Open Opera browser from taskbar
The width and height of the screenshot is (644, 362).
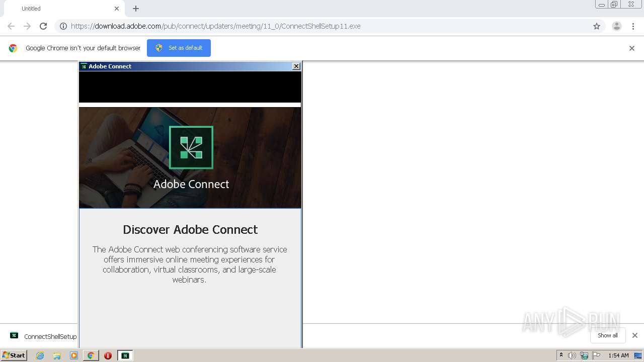tap(108, 355)
